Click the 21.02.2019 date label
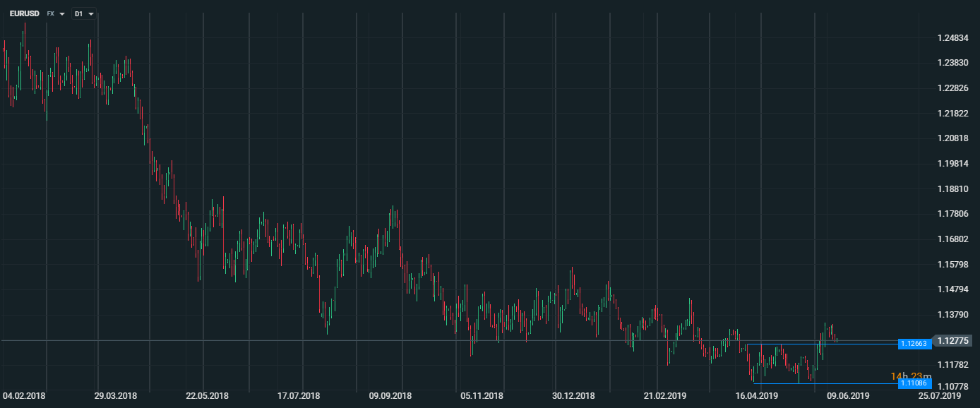The height and width of the screenshot is (408, 980). click(665, 396)
